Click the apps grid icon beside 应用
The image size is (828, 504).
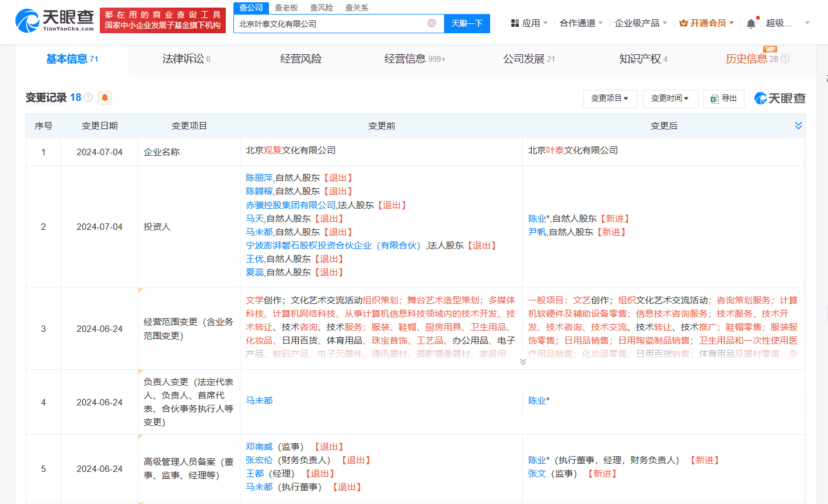(515, 22)
